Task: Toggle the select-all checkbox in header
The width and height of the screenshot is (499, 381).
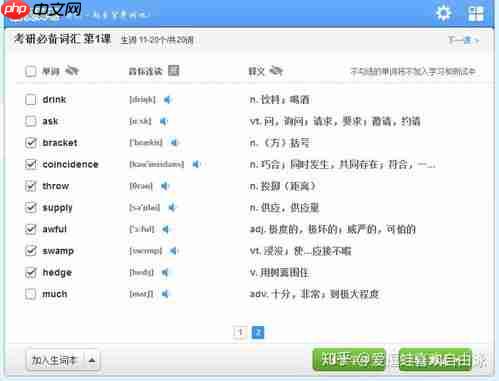Action: (31, 71)
